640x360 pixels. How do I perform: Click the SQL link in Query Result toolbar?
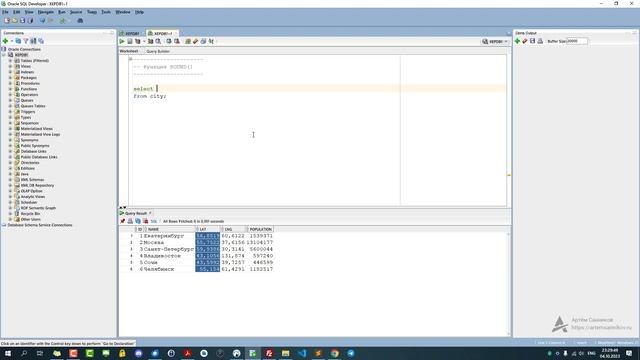click(x=153, y=221)
